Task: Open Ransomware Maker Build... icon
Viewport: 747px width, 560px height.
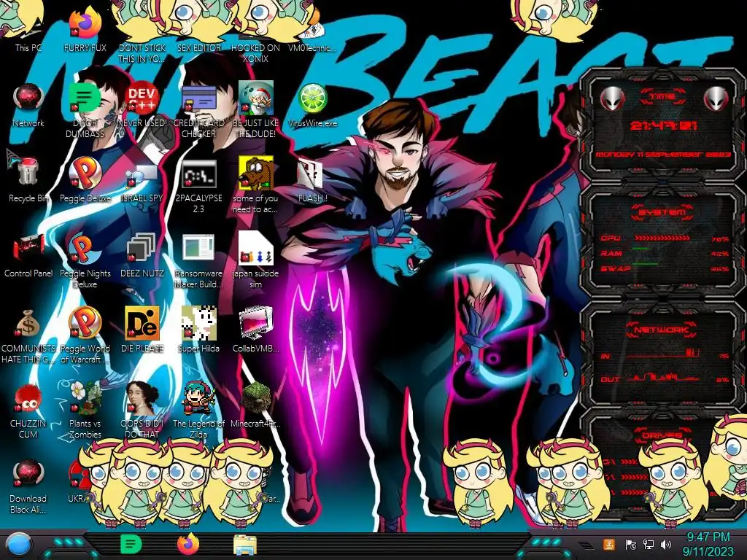Action: click(198, 248)
